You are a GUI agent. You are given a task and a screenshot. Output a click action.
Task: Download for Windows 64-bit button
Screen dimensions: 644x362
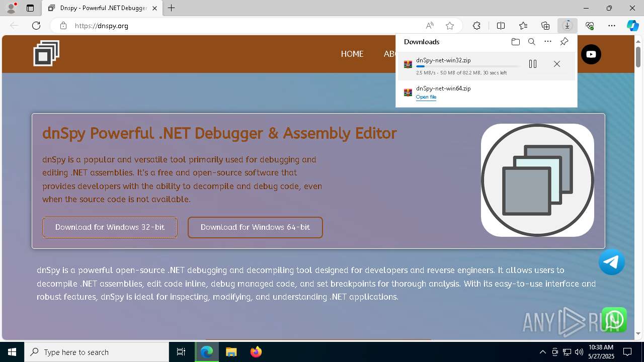pos(255,227)
